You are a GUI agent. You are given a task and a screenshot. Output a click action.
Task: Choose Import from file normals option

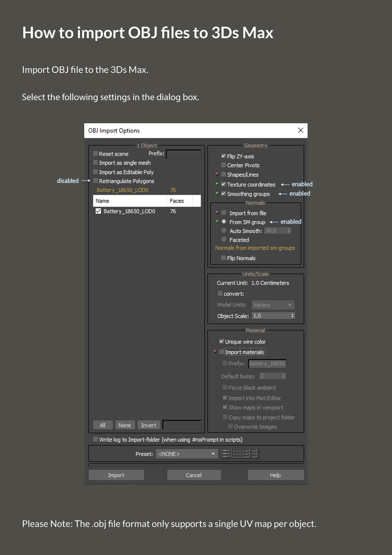(224, 213)
